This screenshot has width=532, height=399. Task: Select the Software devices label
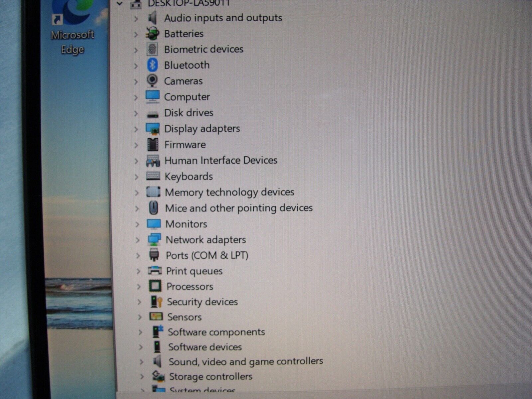[205, 347]
